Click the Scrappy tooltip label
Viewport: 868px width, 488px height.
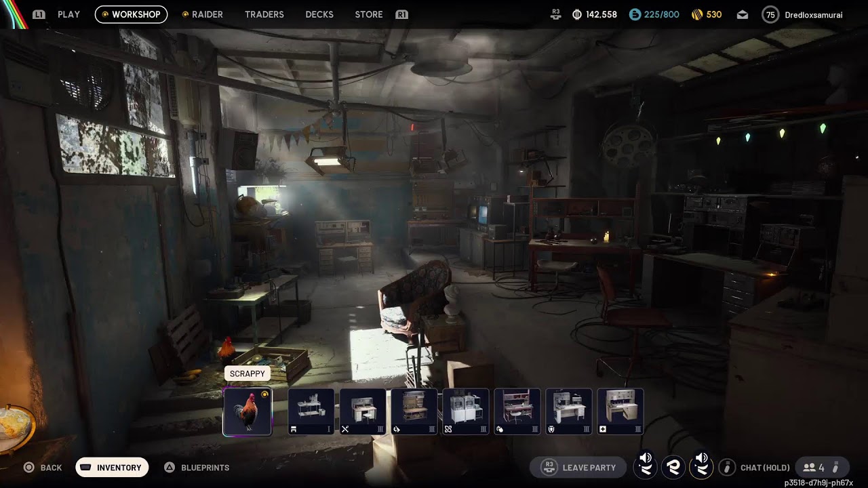pos(248,373)
